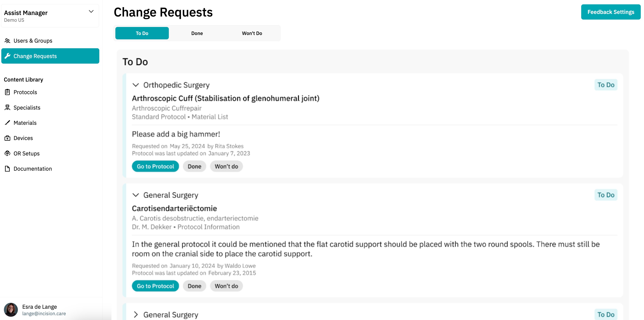Click the Users & Groups people icon
This screenshot has height=320, width=644.
click(8, 40)
